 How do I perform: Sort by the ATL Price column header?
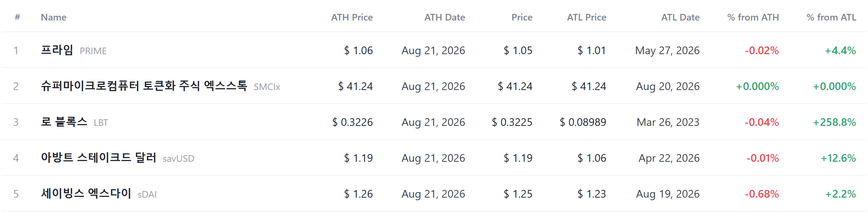click(586, 17)
